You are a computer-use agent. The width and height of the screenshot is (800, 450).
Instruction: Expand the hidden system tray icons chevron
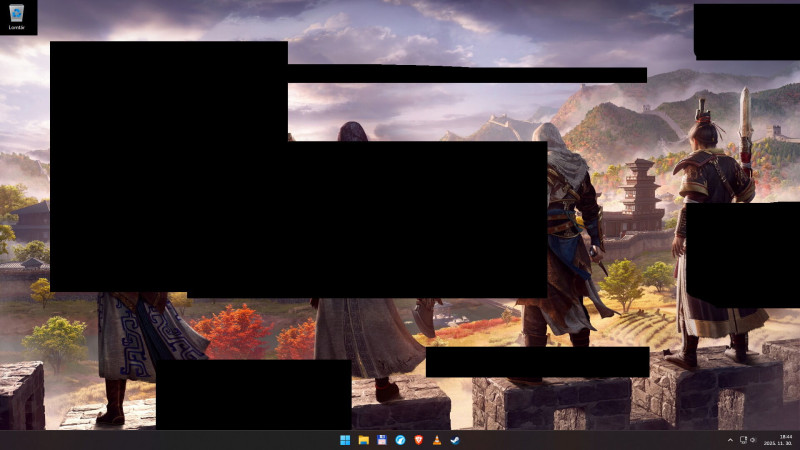(x=730, y=440)
